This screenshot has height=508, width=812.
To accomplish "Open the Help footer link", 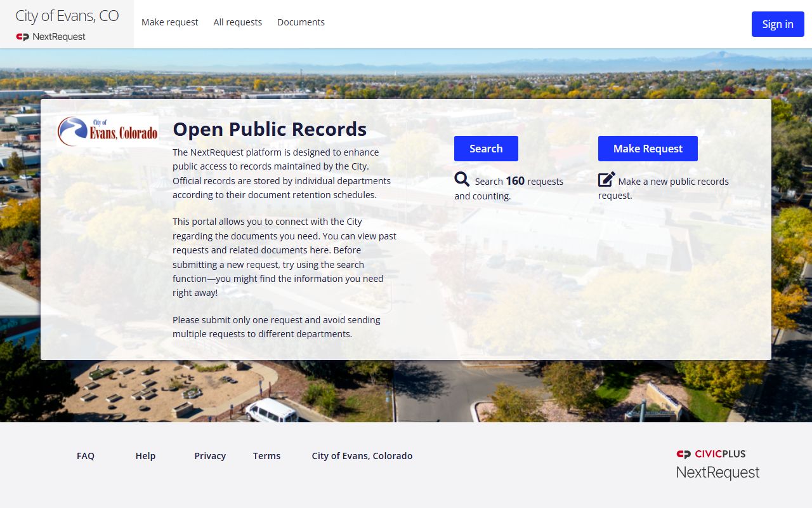I will coord(145,456).
